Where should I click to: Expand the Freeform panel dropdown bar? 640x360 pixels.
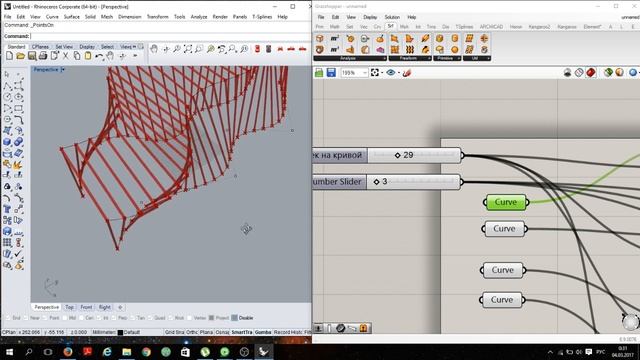click(x=410, y=58)
